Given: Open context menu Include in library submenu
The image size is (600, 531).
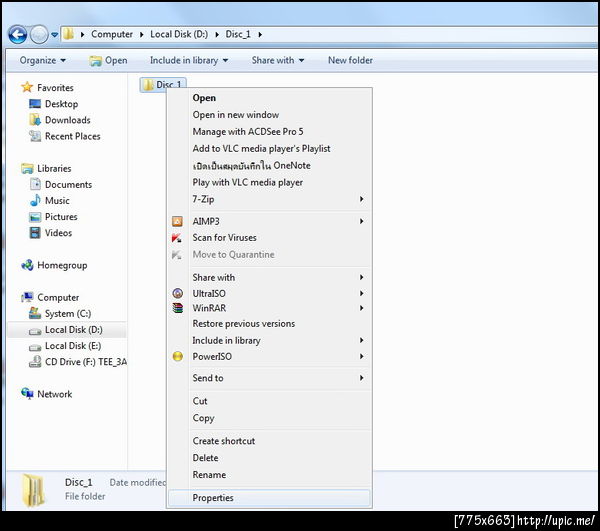Looking at the screenshot, I should pyautogui.click(x=270, y=340).
